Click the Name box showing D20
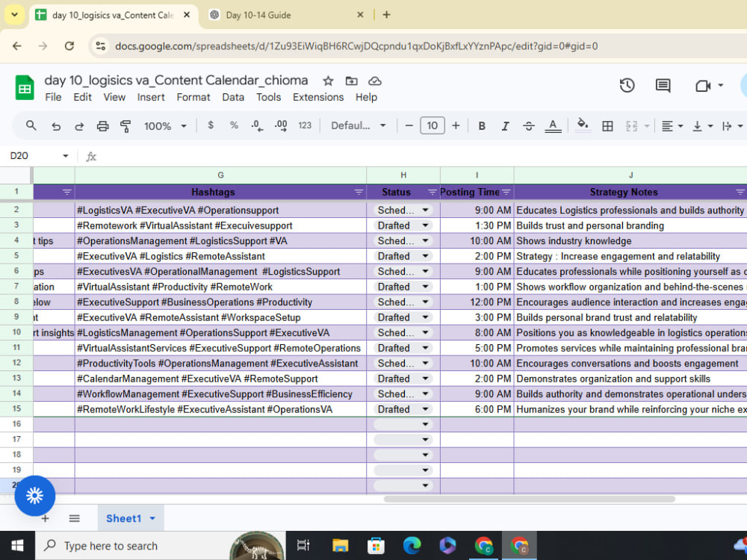This screenshot has height=560, width=747. (x=38, y=156)
